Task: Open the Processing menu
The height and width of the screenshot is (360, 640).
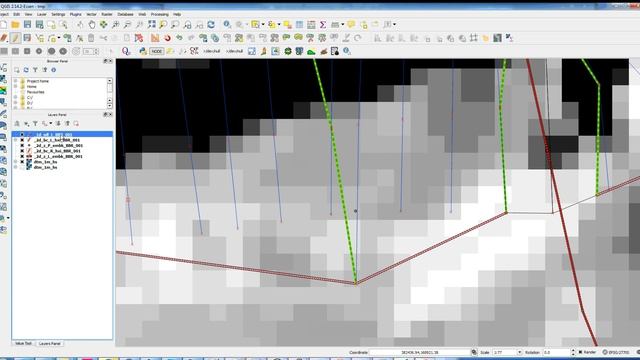Action: [x=160, y=14]
